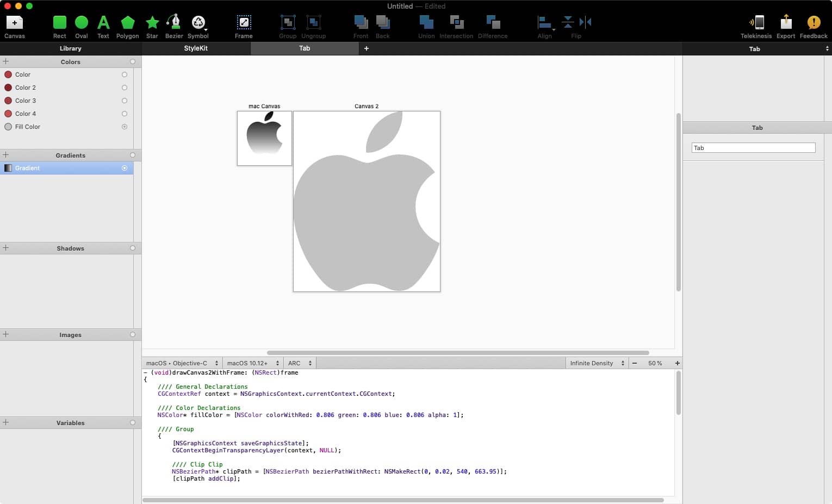Select the Color 3 swatch row
832x504 pixels.
(x=66, y=101)
